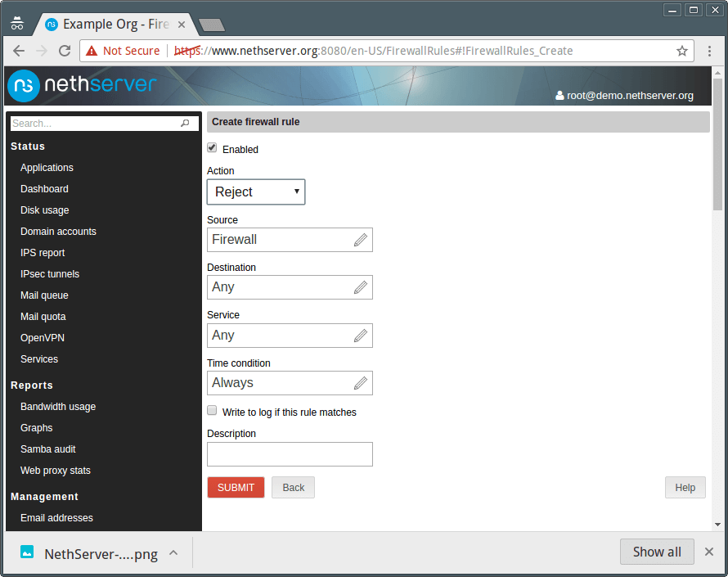Open Mail quota in sidebar
Viewport: 728px width, 577px height.
(43, 317)
